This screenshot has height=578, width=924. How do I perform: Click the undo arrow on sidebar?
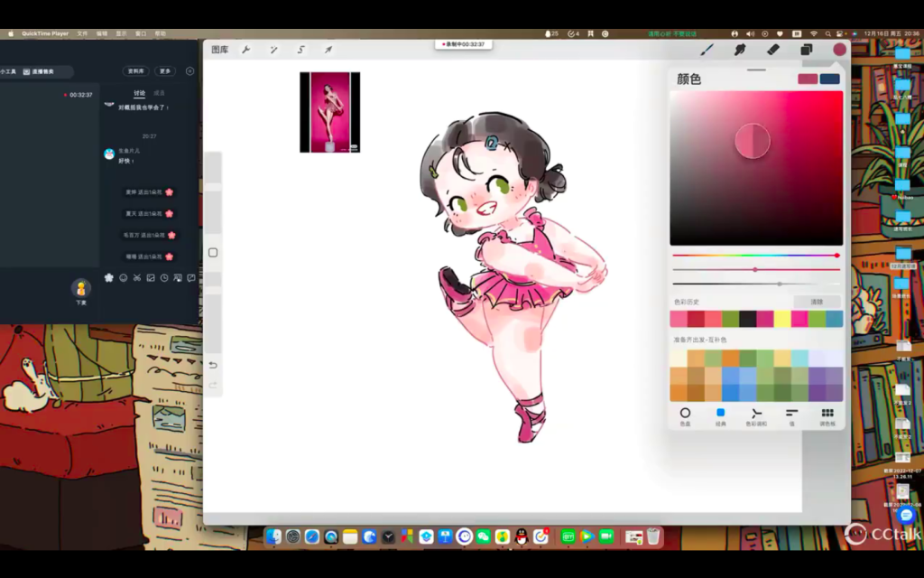[x=213, y=365]
